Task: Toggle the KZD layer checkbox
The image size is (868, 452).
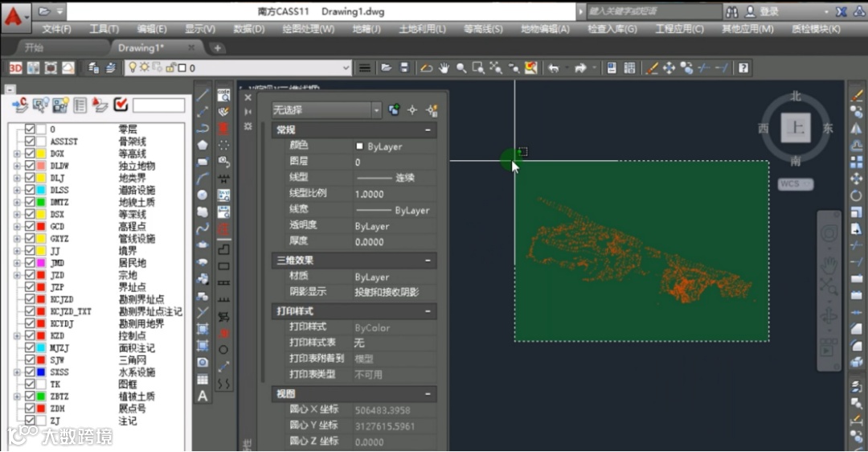Action: 30,335
